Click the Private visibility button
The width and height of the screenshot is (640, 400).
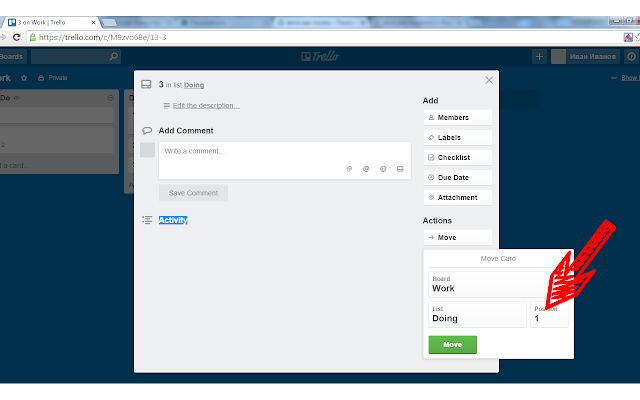tap(53, 78)
